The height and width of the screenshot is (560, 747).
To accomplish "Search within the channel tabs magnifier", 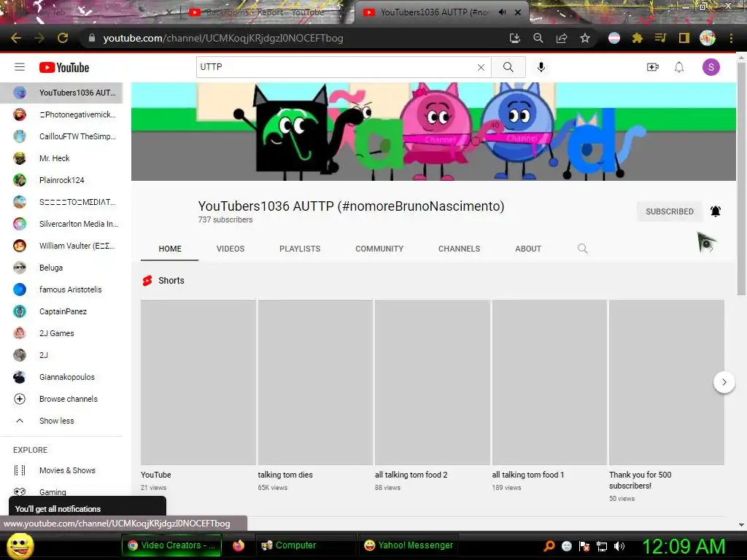I will (x=582, y=249).
